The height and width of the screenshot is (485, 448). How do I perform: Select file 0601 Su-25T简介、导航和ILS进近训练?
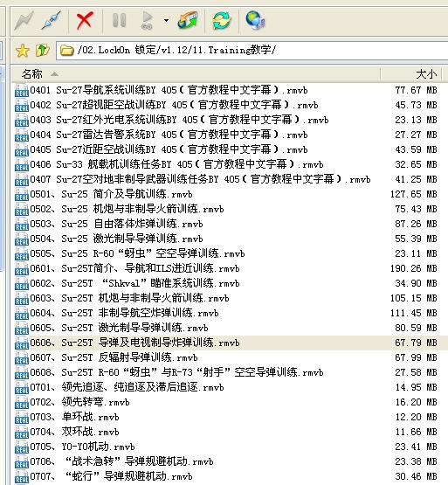(x=134, y=268)
